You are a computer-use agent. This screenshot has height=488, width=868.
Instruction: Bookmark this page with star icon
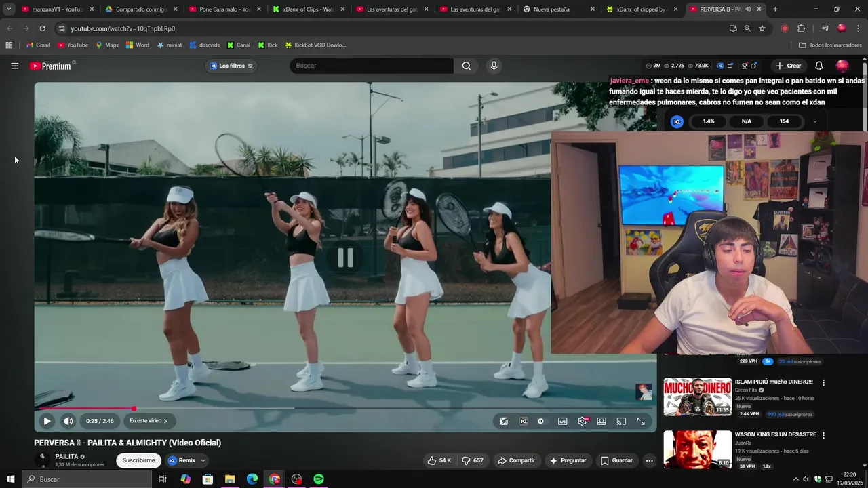(x=762, y=28)
